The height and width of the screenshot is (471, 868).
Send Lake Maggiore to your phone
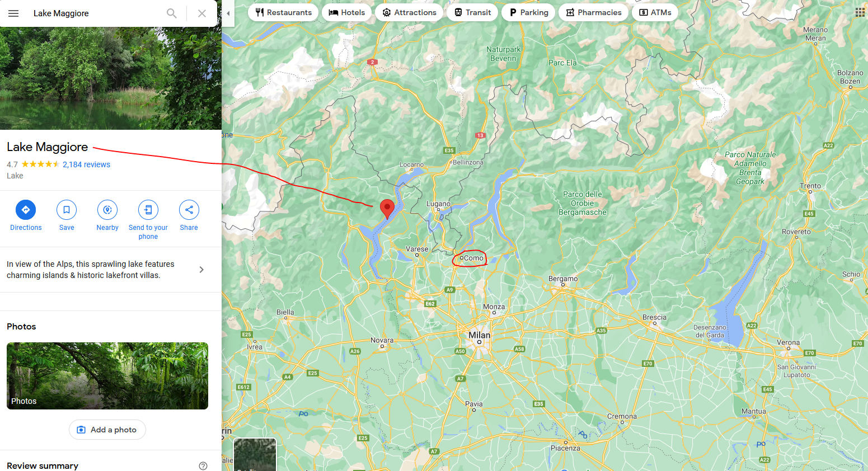pyautogui.click(x=148, y=220)
